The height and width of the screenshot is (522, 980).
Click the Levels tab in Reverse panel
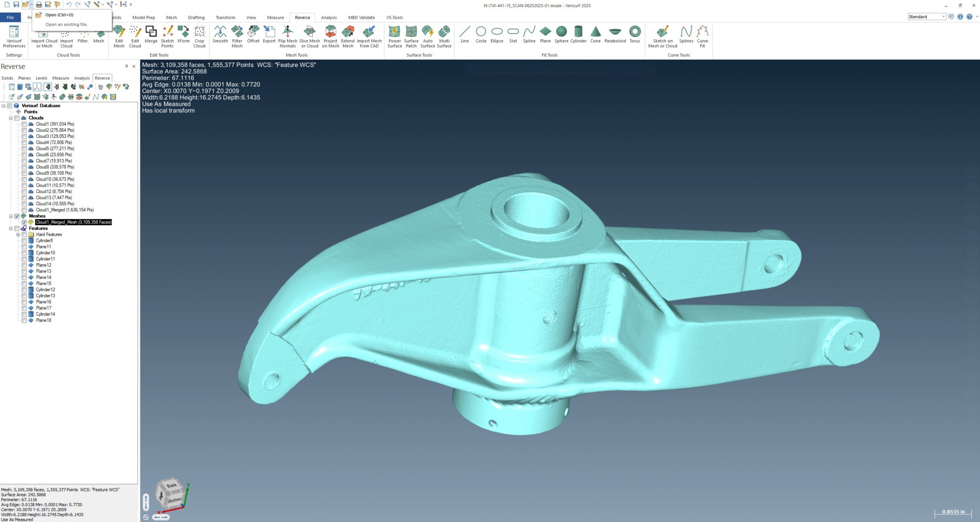41,78
